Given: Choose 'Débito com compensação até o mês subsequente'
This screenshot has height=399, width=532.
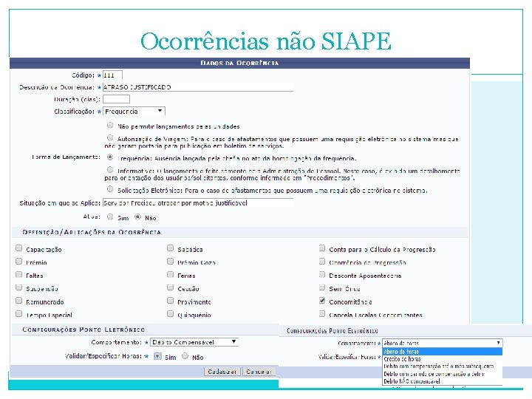Looking at the screenshot, I should pos(442,366).
